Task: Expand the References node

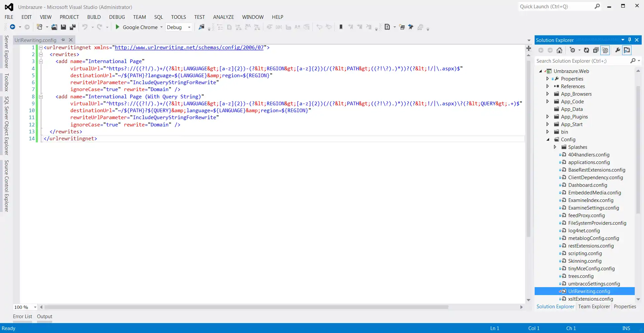Action: [x=548, y=86]
